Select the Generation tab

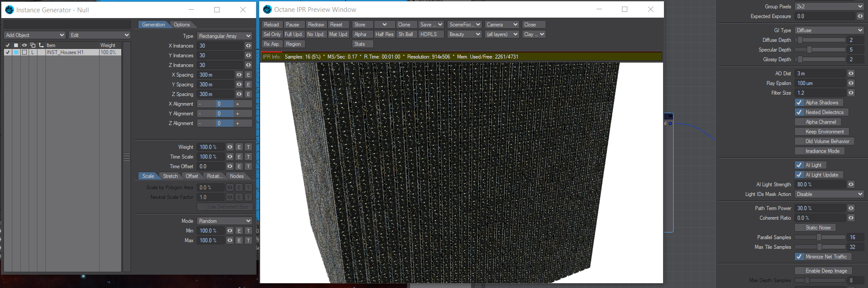coord(153,25)
